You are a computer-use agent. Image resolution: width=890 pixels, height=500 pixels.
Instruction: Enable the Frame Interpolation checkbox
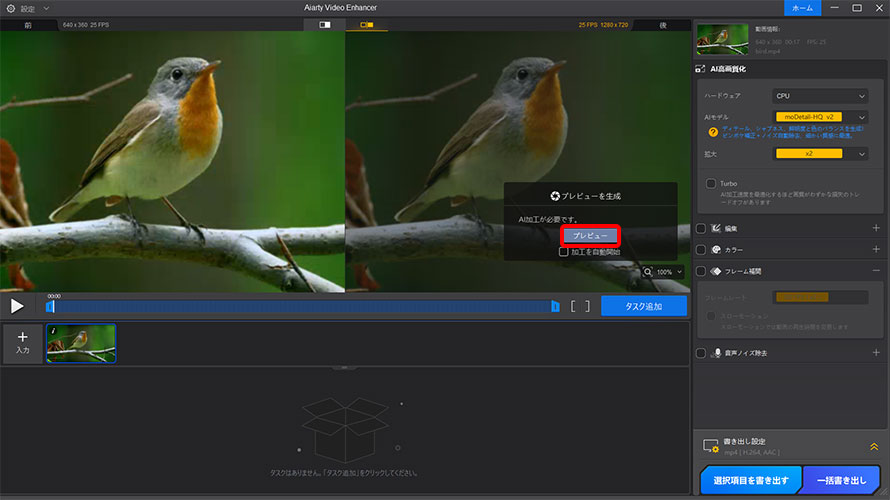pos(701,271)
